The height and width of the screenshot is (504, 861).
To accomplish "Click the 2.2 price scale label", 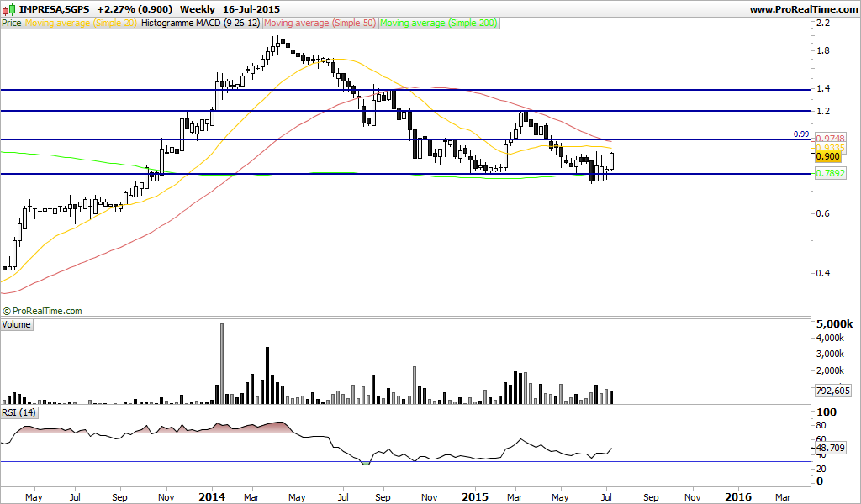I will pyautogui.click(x=823, y=23).
